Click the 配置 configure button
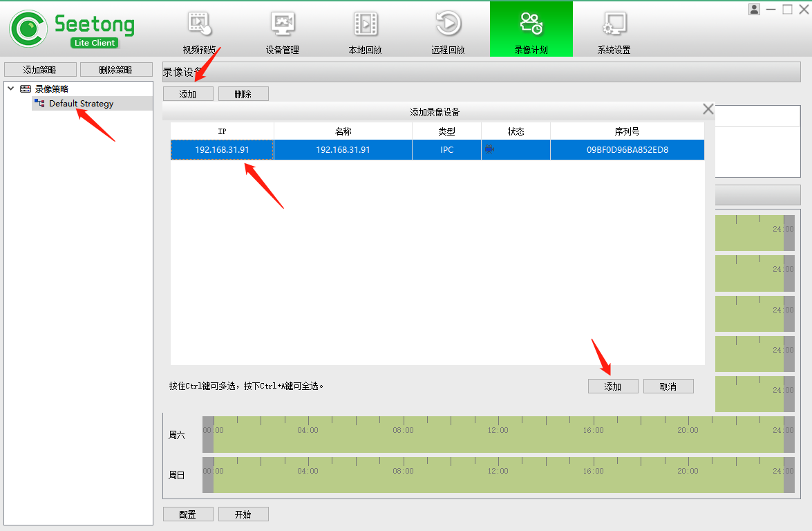 pyautogui.click(x=187, y=514)
